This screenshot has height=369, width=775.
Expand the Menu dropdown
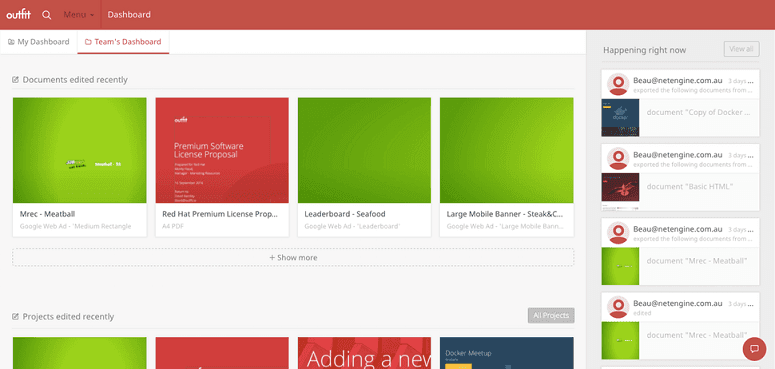tap(79, 15)
